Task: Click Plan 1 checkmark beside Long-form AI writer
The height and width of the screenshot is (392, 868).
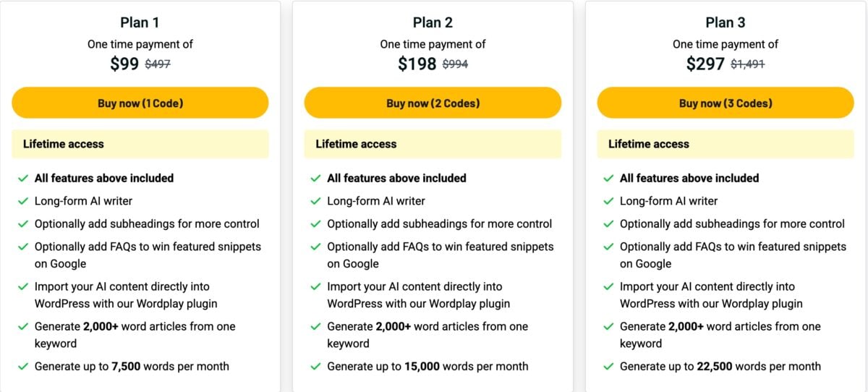Action: coord(23,201)
